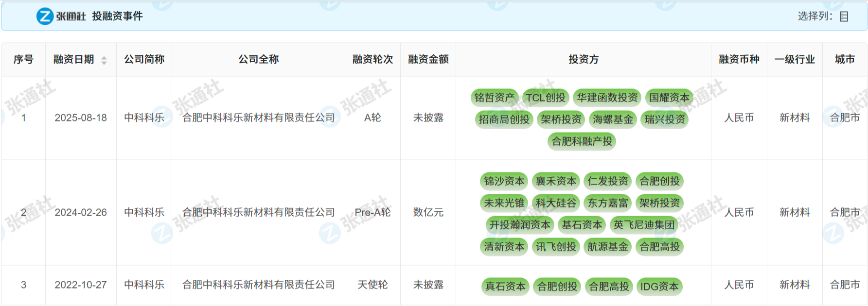Click the date 2024-02-26
The height and width of the screenshot is (306, 868).
click(81, 212)
